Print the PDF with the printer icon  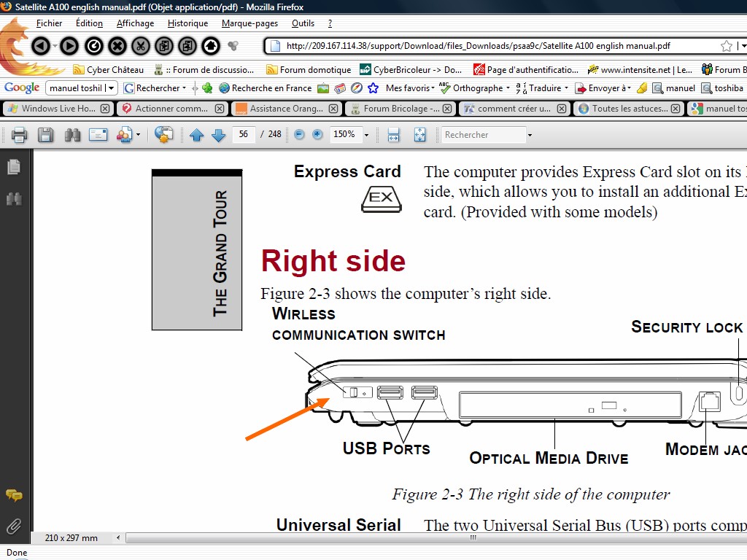(x=19, y=135)
